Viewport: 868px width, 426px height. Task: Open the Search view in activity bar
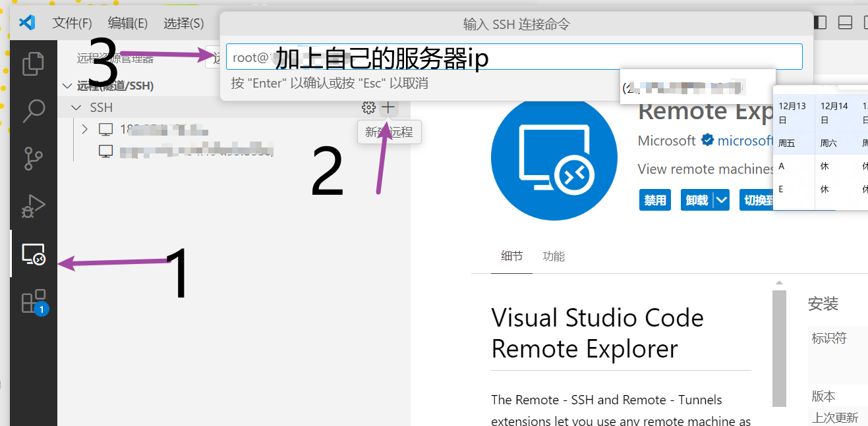click(34, 111)
